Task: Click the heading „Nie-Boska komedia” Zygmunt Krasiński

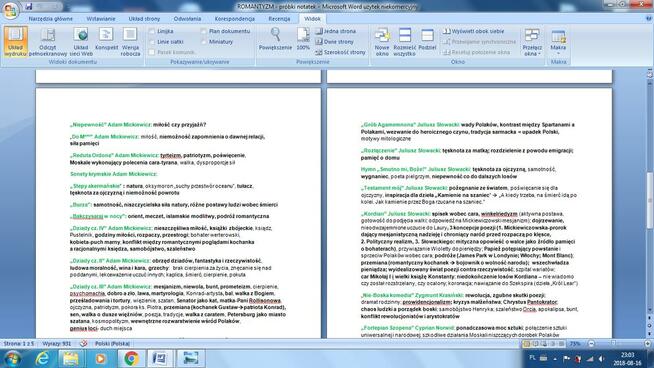Action: click(412, 295)
